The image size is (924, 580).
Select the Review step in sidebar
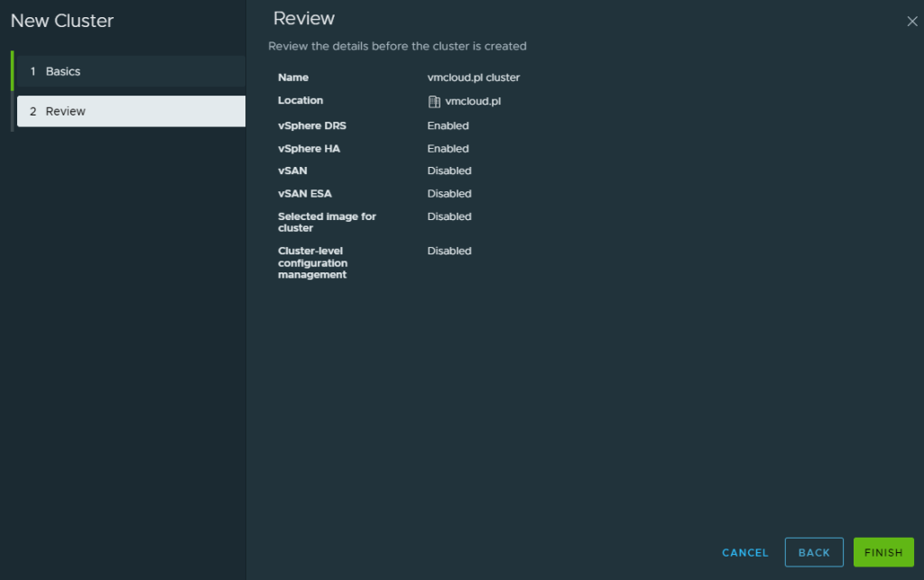click(x=66, y=111)
